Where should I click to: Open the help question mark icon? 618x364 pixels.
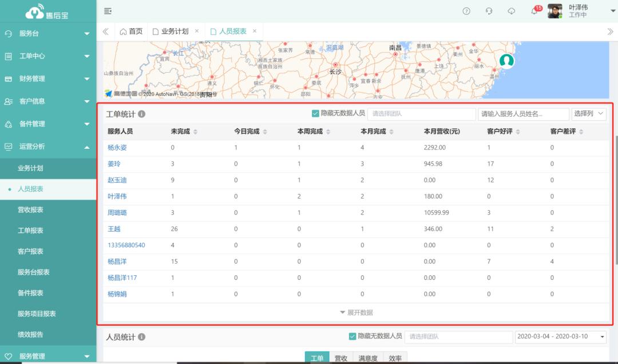466,11
